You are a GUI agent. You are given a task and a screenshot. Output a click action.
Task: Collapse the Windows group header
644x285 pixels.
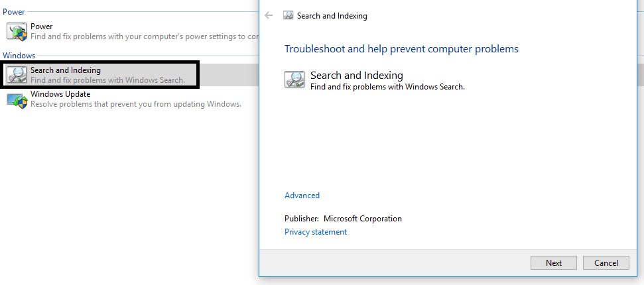click(x=19, y=56)
